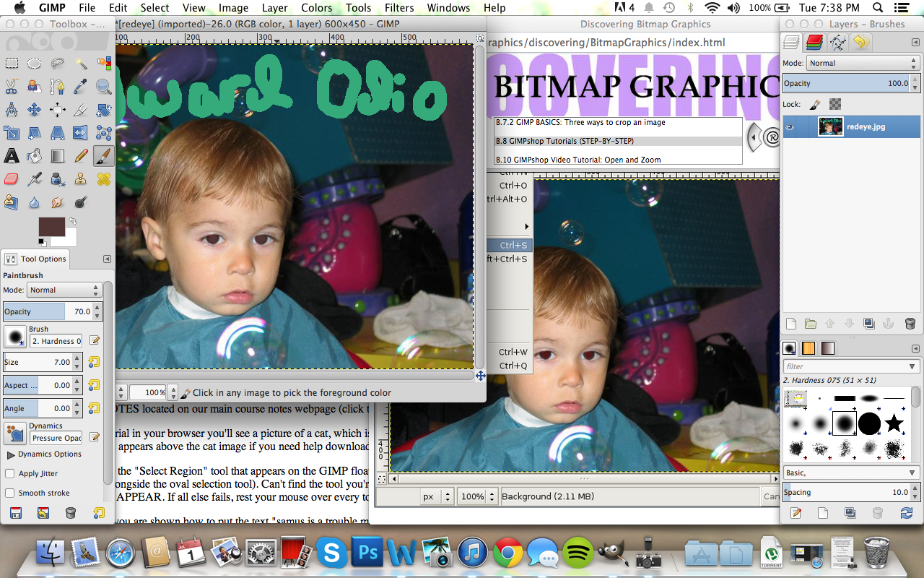The width and height of the screenshot is (924, 578).
Task: Open the Tools menu
Action: click(x=358, y=8)
